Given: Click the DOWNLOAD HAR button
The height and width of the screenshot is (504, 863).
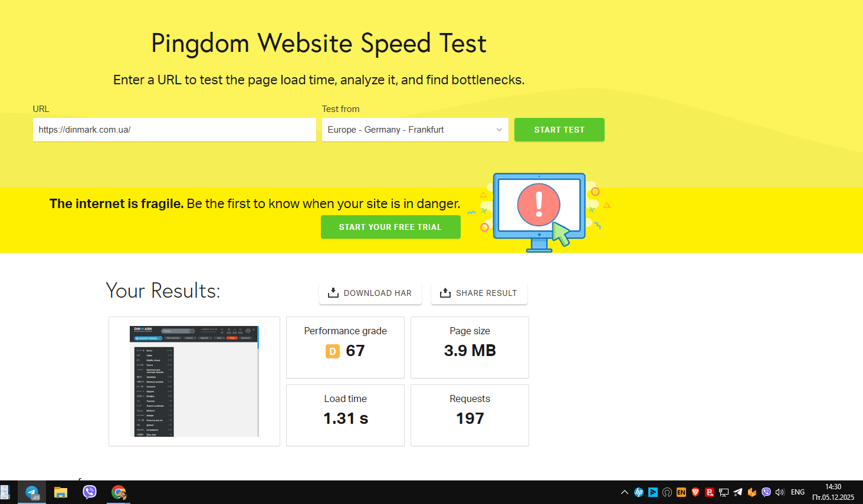Looking at the screenshot, I should coord(370,293).
